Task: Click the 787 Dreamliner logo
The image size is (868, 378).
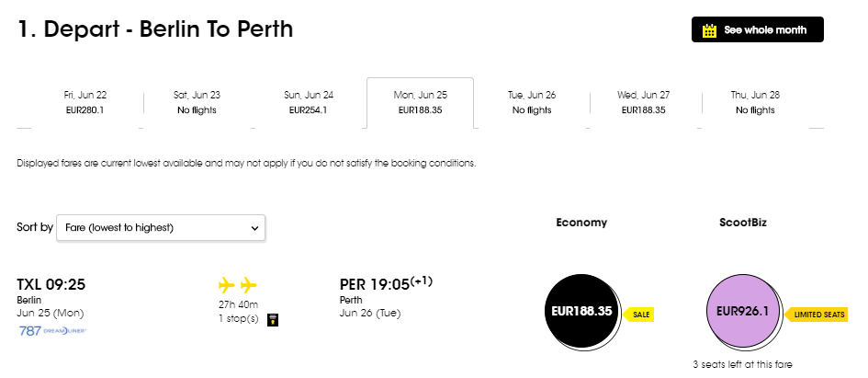Action: pyautogui.click(x=52, y=331)
